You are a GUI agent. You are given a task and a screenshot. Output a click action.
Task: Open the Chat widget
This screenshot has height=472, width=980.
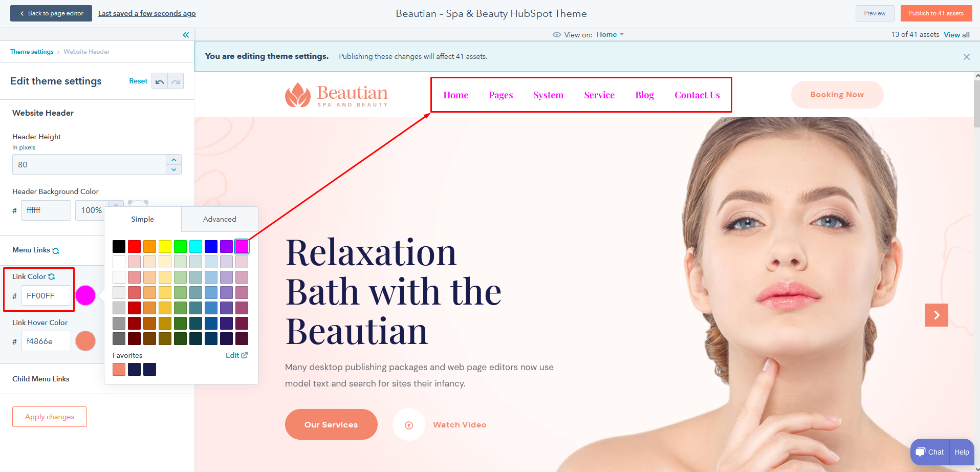tap(930, 452)
